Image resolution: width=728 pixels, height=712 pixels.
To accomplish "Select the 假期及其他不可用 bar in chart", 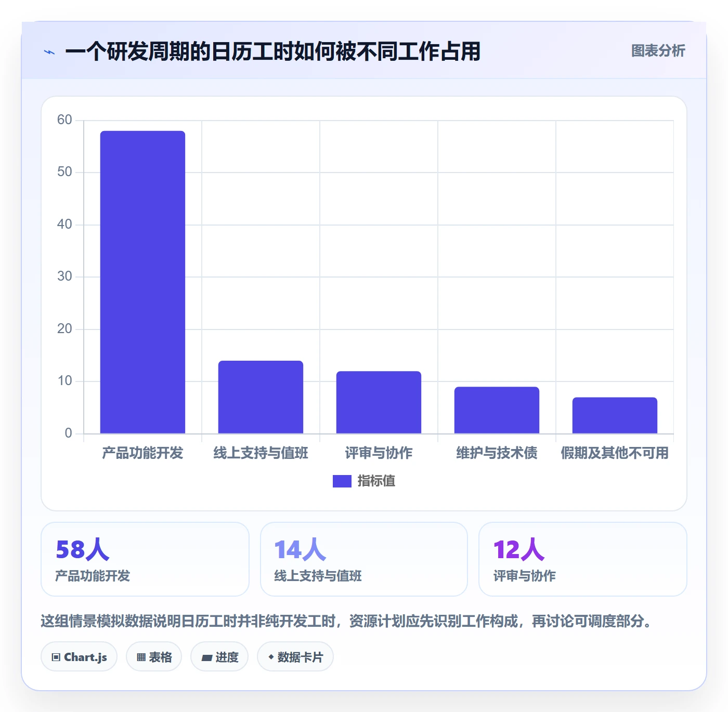I will coord(615,415).
